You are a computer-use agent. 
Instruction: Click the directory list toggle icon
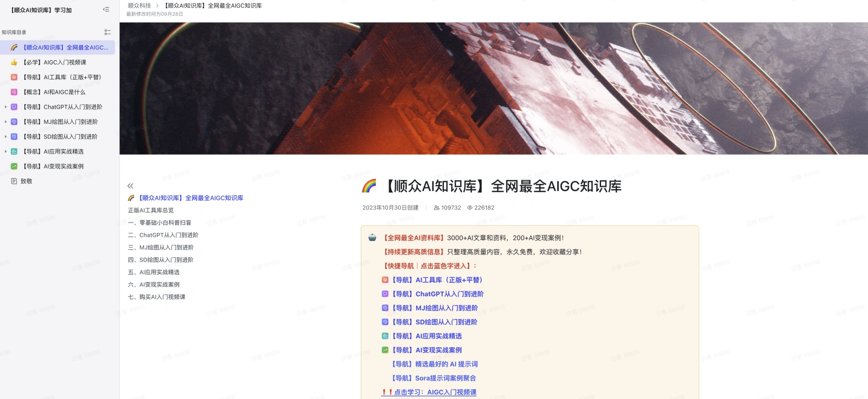[x=107, y=33]
